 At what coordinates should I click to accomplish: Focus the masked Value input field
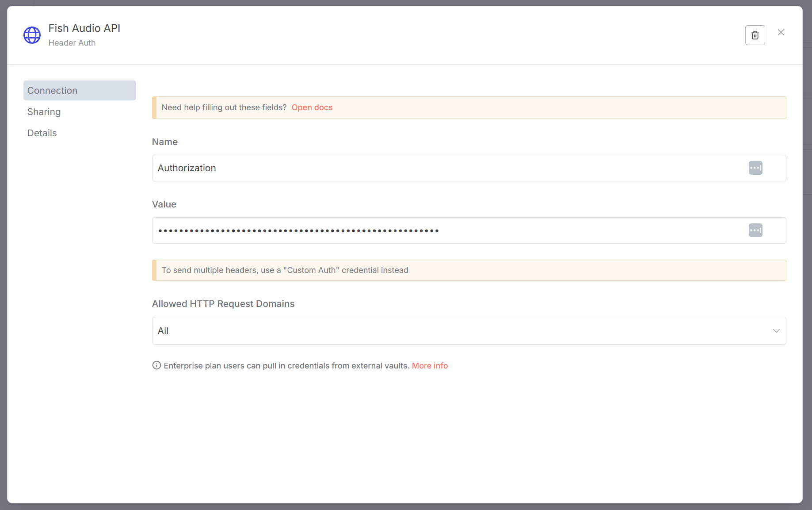pyautogui.click(x=442, y=230)
